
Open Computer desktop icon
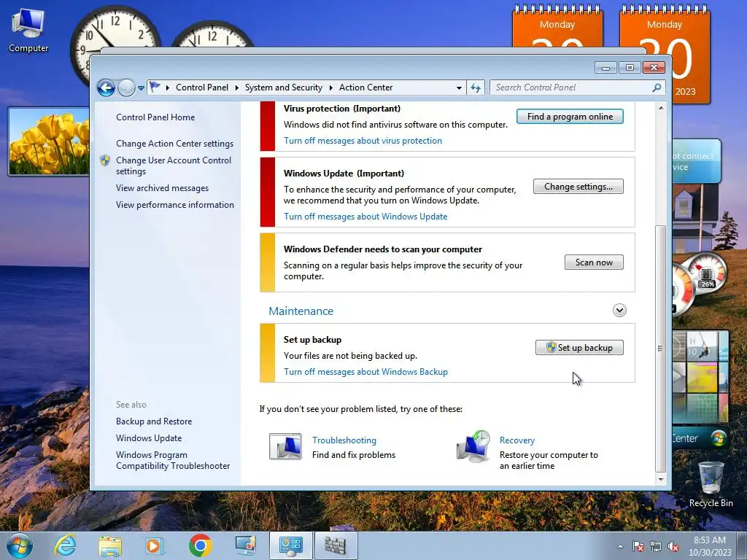coord(28,30)
